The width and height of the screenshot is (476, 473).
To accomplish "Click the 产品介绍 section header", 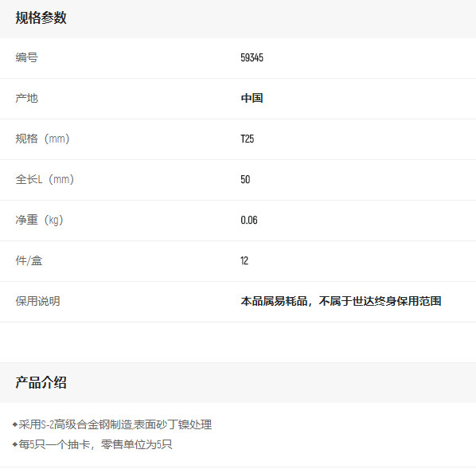I will pos(41,382).
